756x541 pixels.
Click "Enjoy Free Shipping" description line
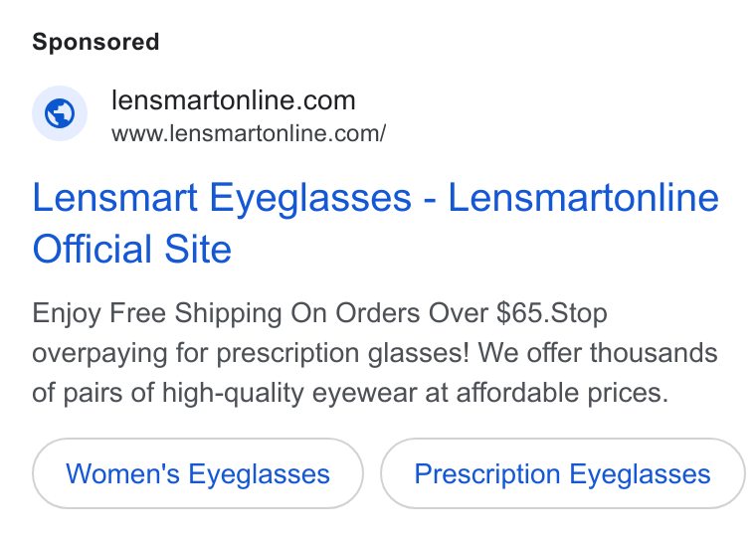157,314
